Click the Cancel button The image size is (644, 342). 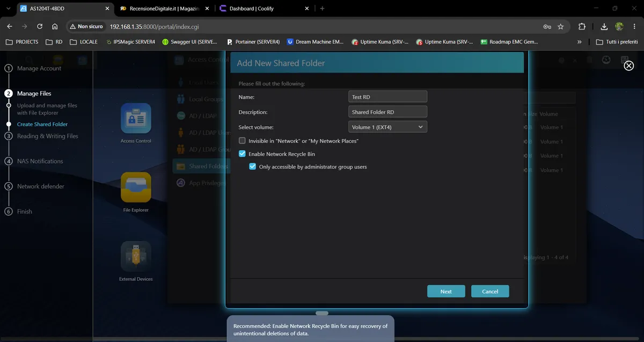[x=490, y=291]
